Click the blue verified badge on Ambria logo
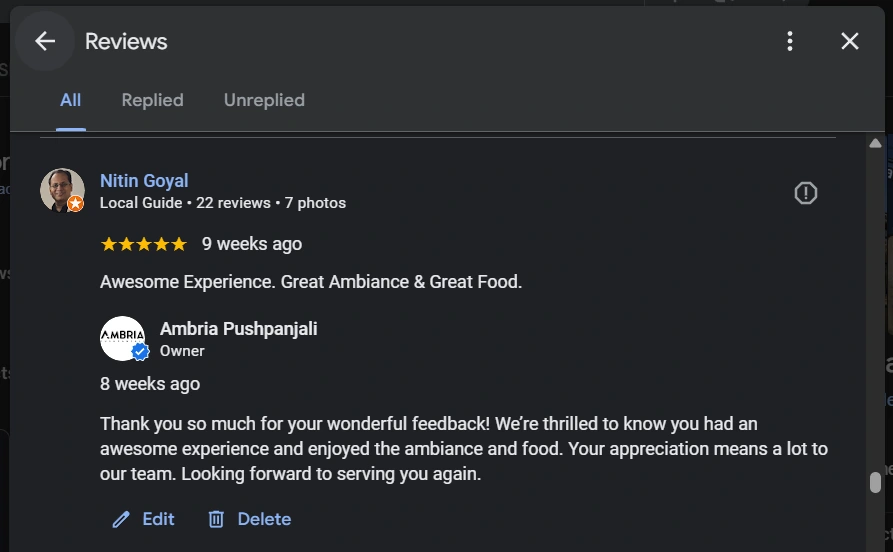Screen dimensions: 893x552 [141, 352]
